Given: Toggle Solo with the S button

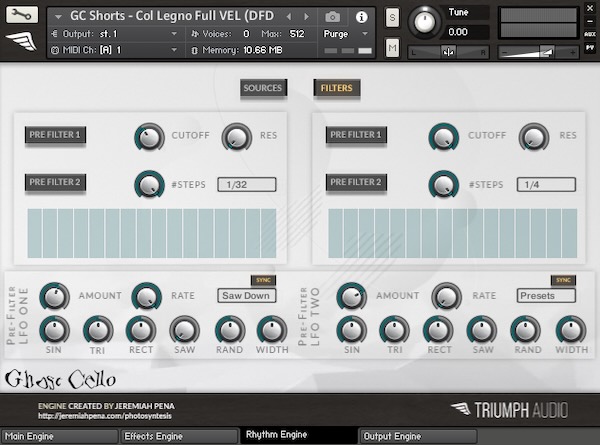Looking at the screenshot, I should [392, 18].
